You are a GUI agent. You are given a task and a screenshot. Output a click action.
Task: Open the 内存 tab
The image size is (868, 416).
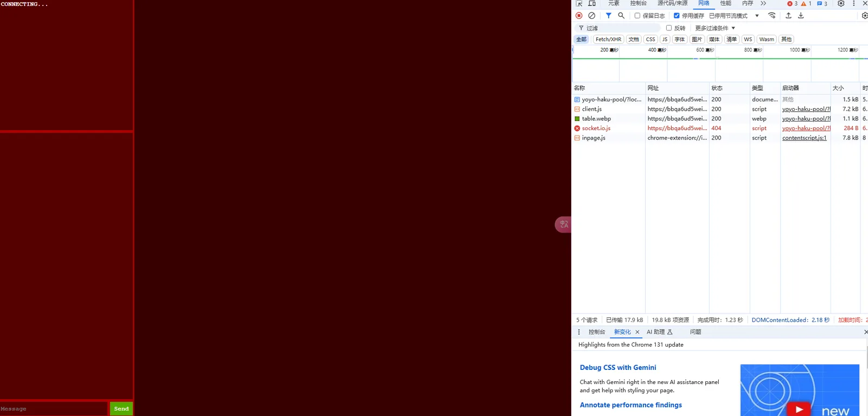click(x=748, y=3)
